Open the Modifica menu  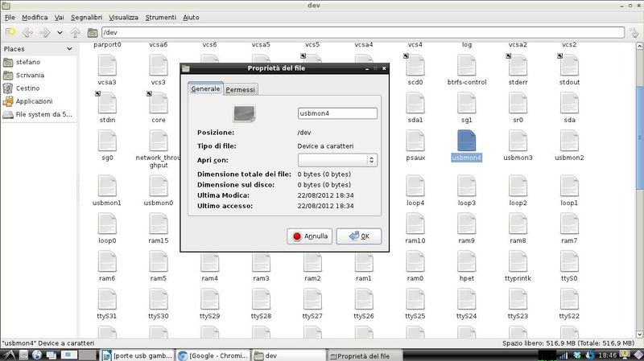(x=35, y=17)
